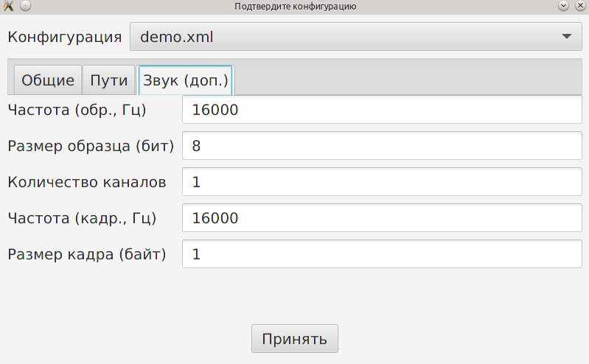Click the Конфигурация label text

pos(65,37)
